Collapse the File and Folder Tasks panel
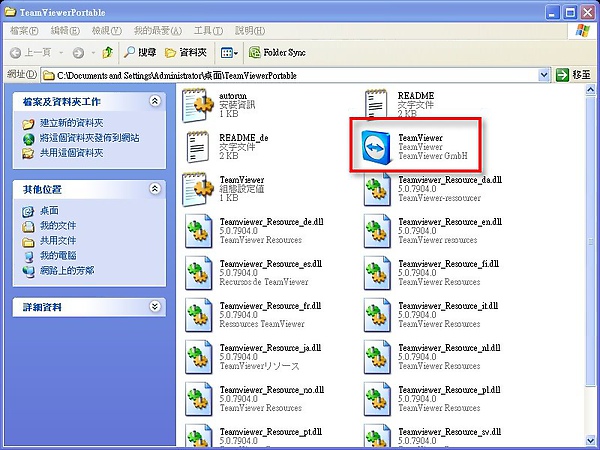This screenshot has width=600, height=450. tap(155, 101)
